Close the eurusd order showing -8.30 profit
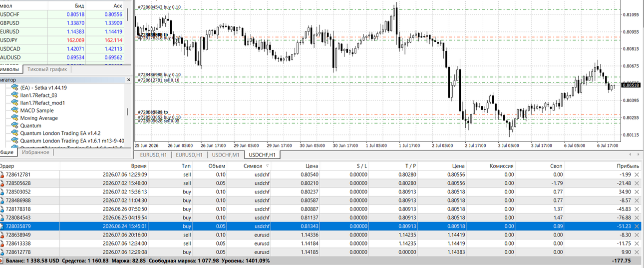The height and width of the screenshot is (268, 644). point(637,235)
